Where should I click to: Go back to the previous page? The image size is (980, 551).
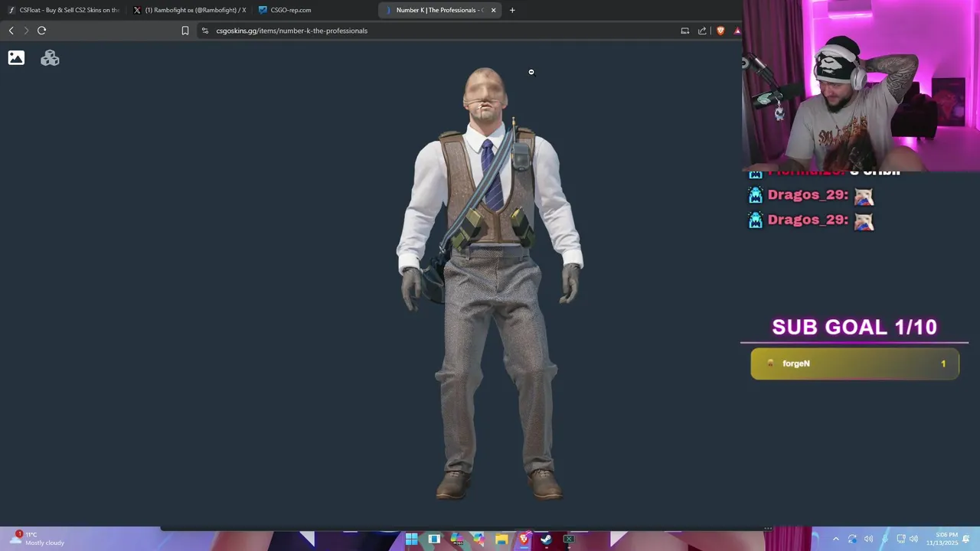coord(11,31)
